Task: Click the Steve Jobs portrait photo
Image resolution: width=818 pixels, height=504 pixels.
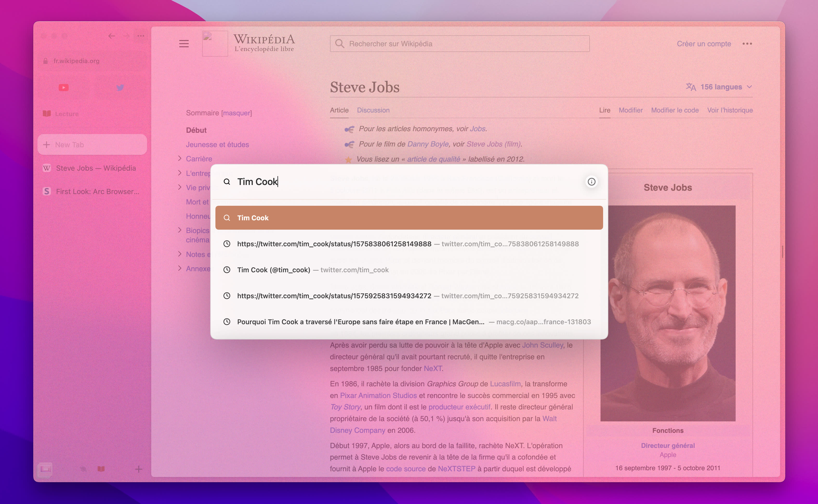Action: tap(668, 313)
